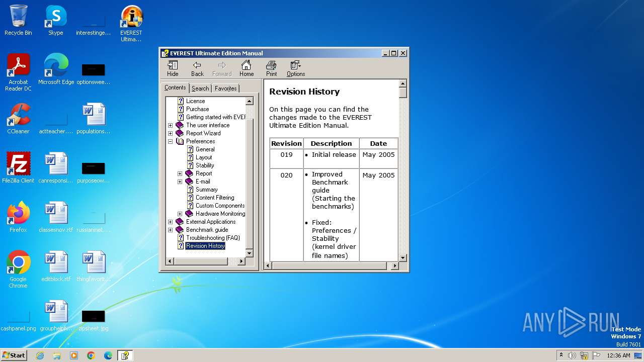Viewport: 644px width, 362px height.
Task: Go Back in the manual
Action: (x=197, y=69)
